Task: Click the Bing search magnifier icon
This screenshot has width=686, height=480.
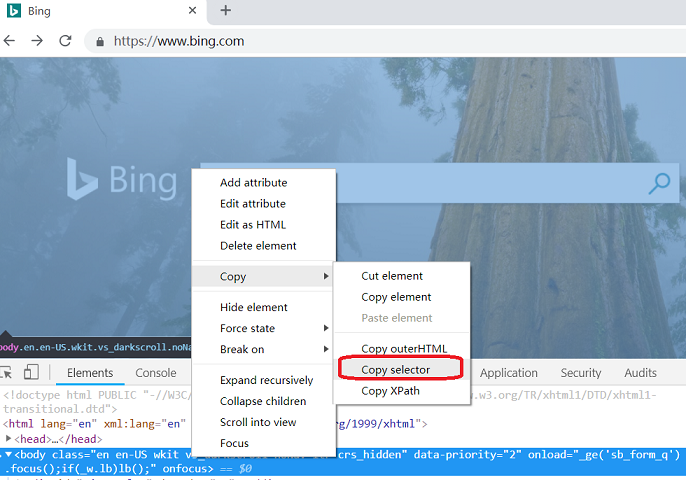Action: tap(659, 183)
